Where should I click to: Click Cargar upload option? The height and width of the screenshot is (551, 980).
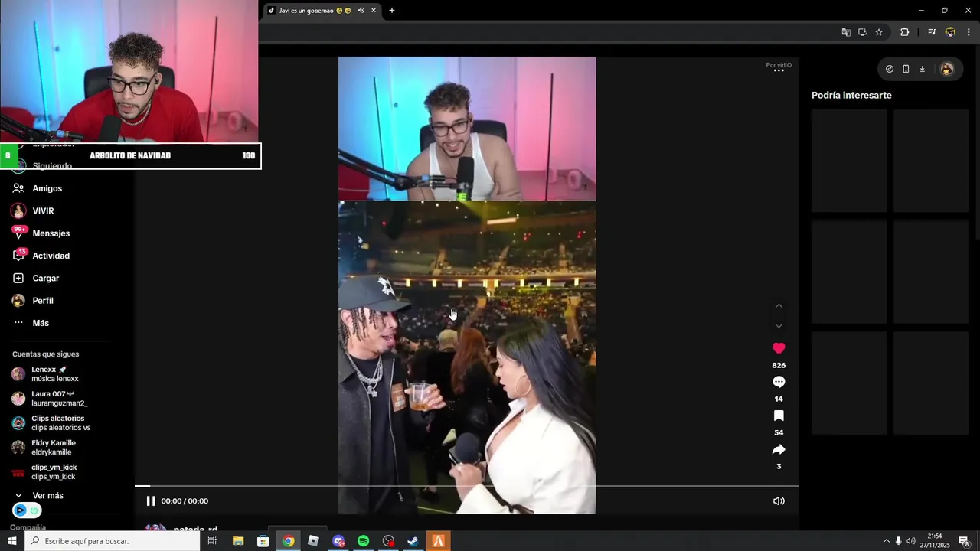(35, 278)
